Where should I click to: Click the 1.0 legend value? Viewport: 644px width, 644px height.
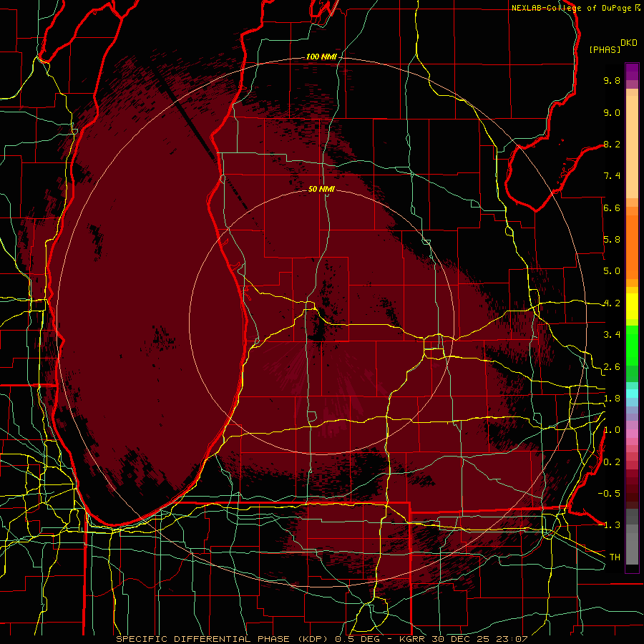click(x=612, y=430)
